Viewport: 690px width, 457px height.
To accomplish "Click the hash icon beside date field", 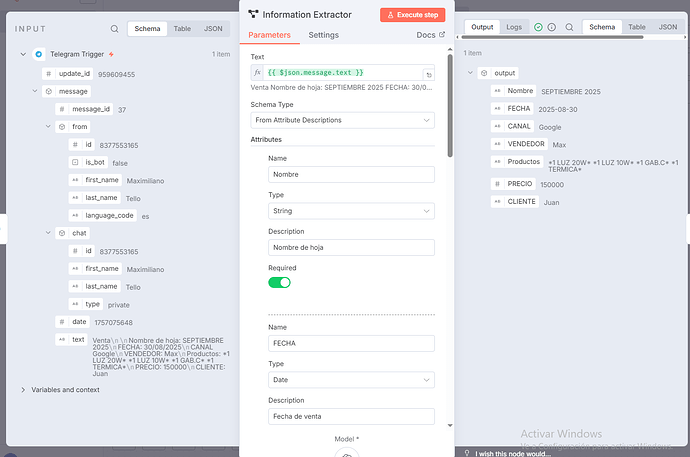I will click(62, 322).
